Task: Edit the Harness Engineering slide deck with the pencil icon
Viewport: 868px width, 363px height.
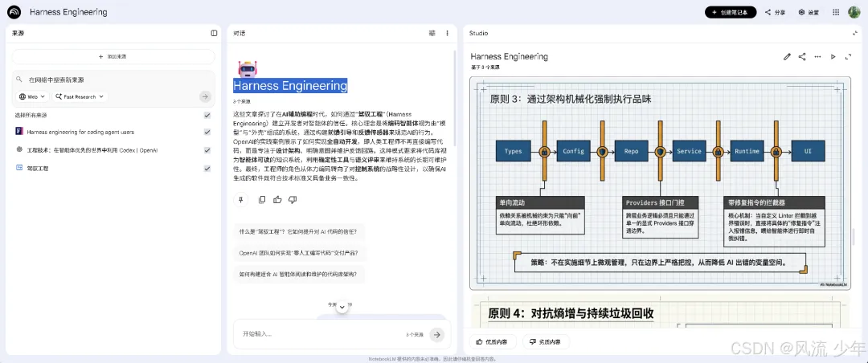Action: (x=787, y=56)
